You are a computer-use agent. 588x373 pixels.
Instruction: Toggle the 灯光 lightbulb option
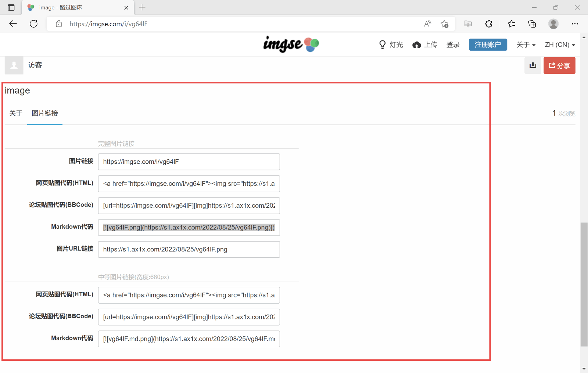click(391, 45)
